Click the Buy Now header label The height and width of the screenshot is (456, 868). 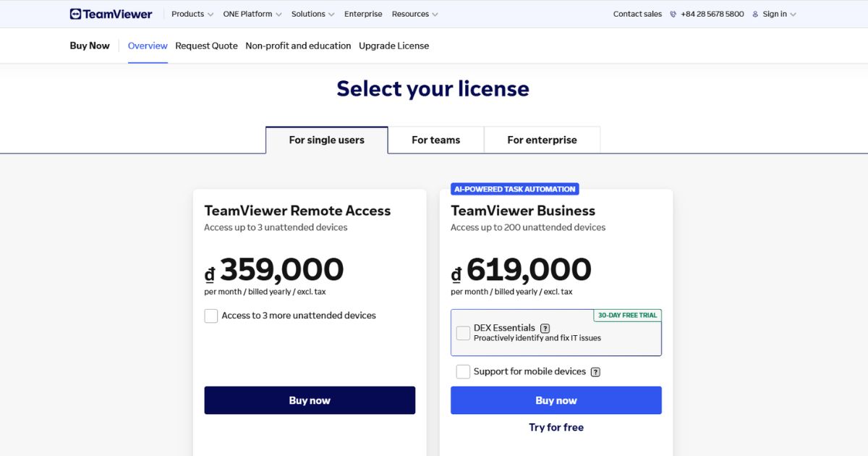tap(90, 46)
